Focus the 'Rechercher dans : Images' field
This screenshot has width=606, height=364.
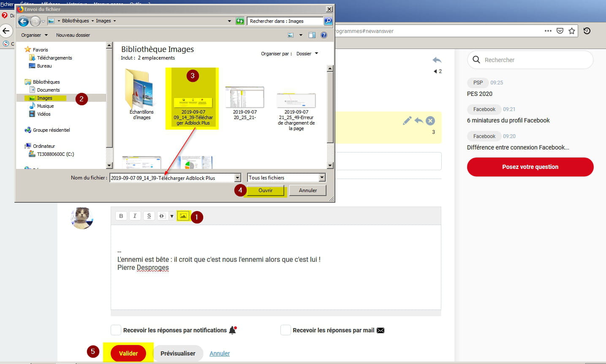(x=285, y=21)
